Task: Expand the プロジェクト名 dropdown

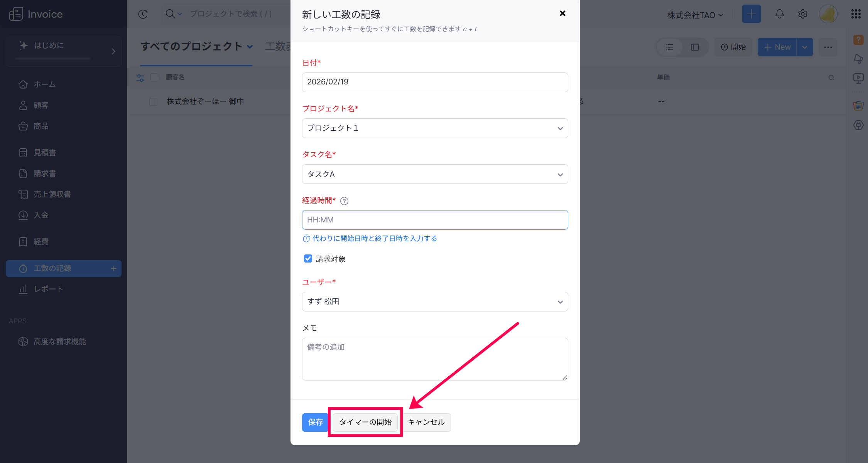Action: point(435,128)
